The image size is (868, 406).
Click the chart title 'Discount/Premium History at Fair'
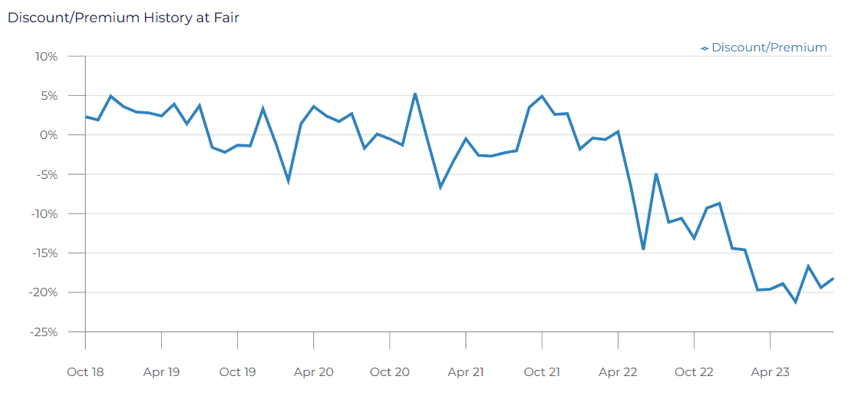(124, 18)
